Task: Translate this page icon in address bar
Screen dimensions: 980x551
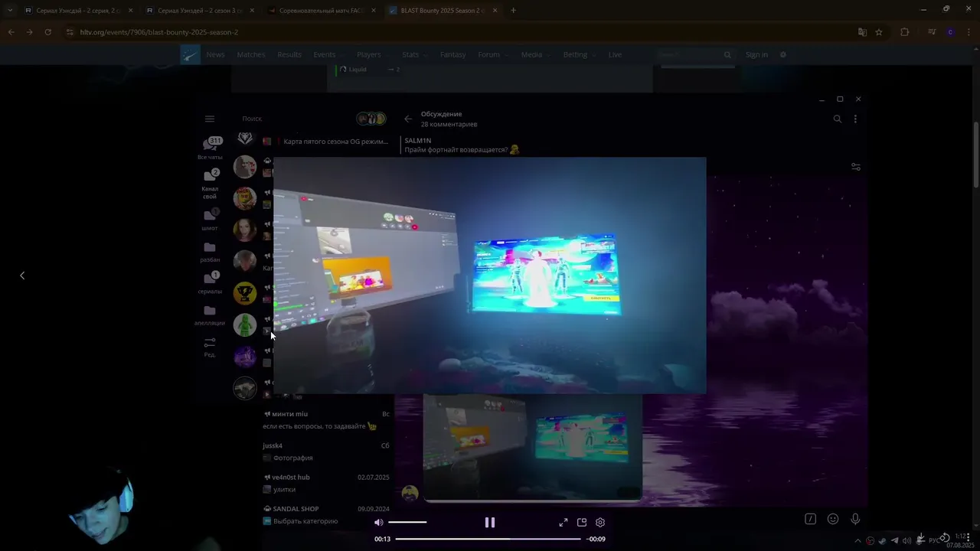Action: point(862,32)
